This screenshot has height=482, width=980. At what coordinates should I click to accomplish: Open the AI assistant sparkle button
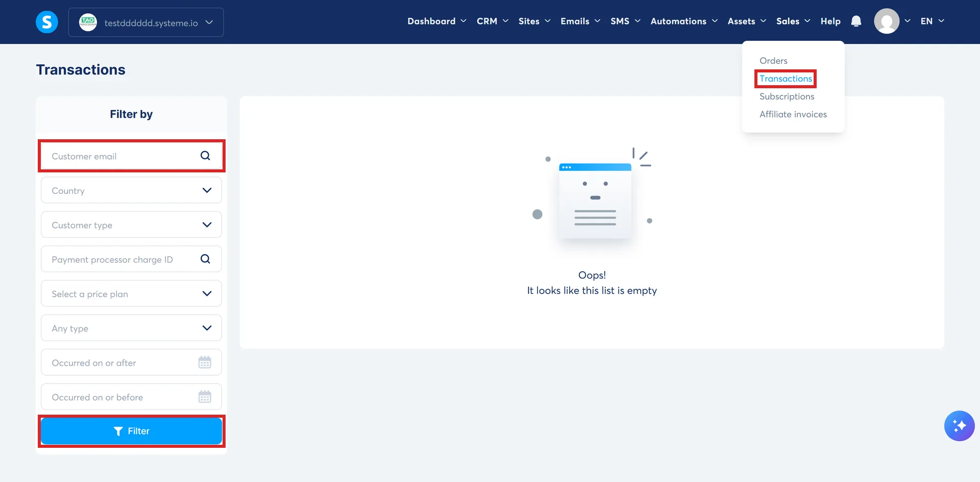click(x=959, y=425)
